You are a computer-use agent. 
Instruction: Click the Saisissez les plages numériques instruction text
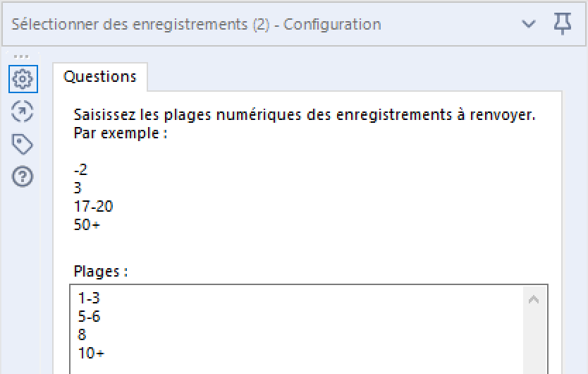point(305,114)
